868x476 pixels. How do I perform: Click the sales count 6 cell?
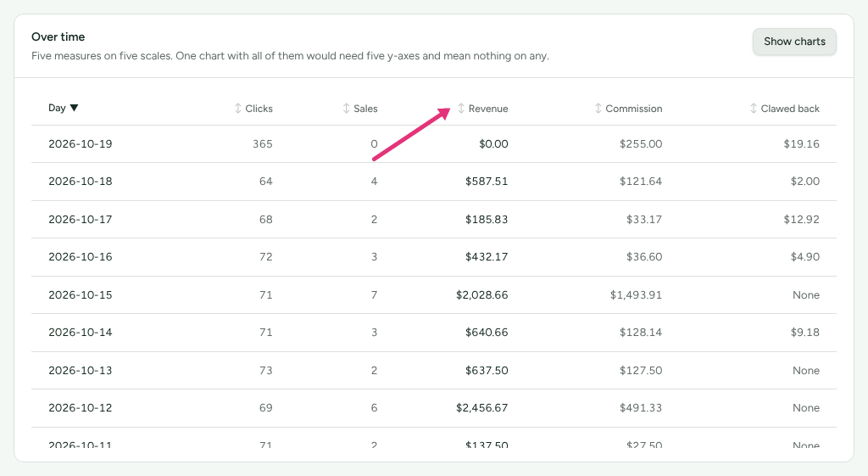pyautogui.click(x=374, y=408)
